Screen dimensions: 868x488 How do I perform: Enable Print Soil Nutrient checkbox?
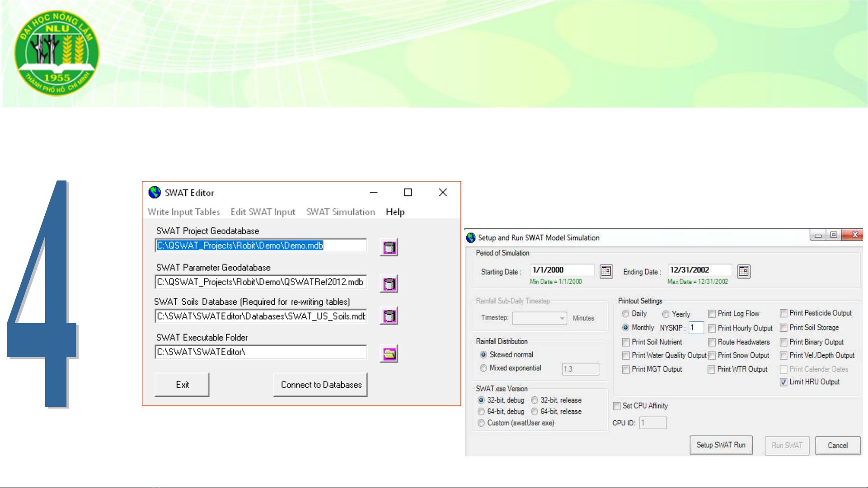[x=626, y=342]
